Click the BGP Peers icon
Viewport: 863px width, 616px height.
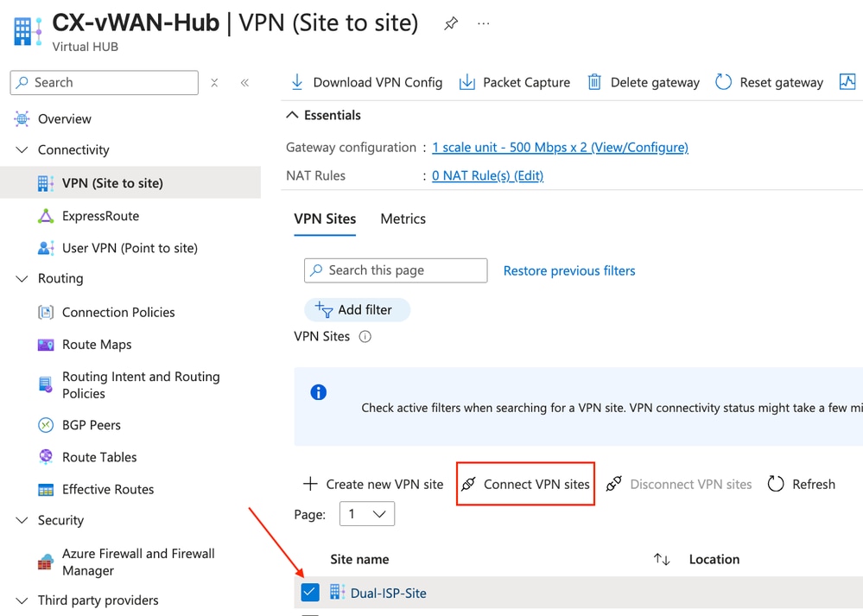(46, 425)
